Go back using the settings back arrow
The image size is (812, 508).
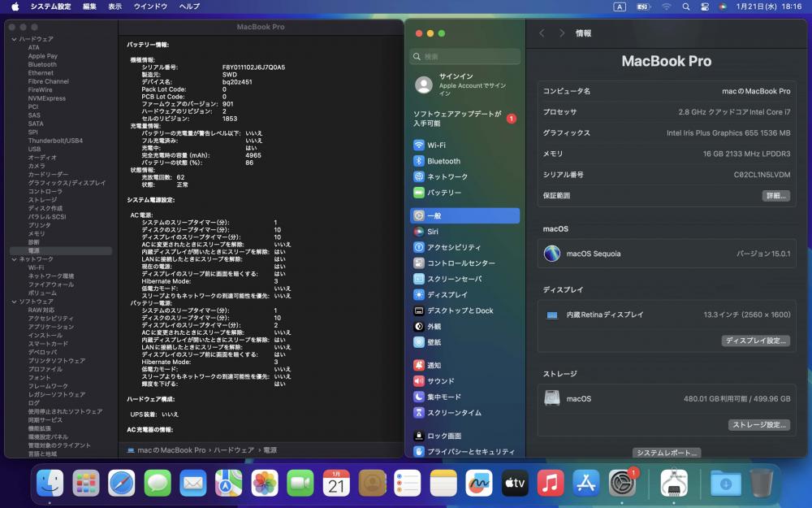(x=542, y=33)
